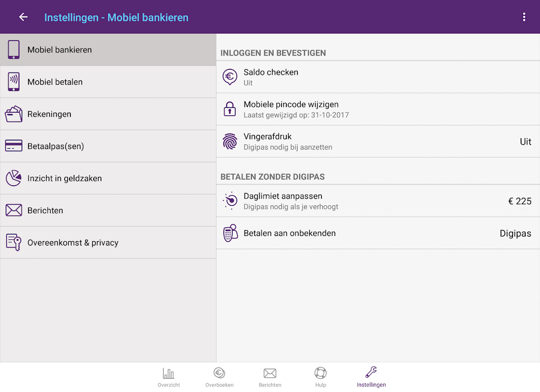Change the Betalen aan onbekenden Digipas setting
The height and width of the screenshot is (392, 540).
378,233
